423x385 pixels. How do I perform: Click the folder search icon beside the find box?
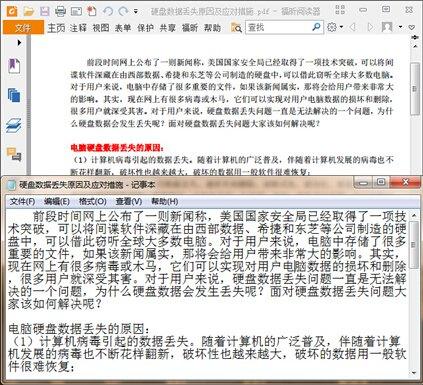point(236,27)
